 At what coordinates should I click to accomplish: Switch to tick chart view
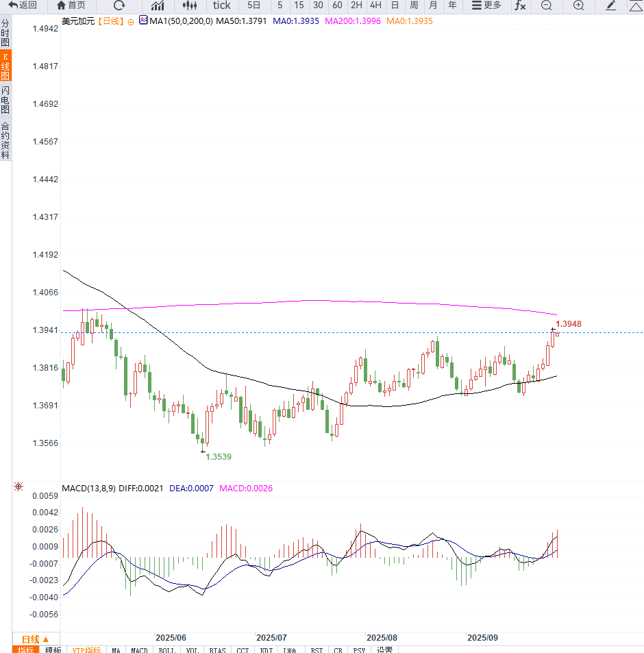221,5
